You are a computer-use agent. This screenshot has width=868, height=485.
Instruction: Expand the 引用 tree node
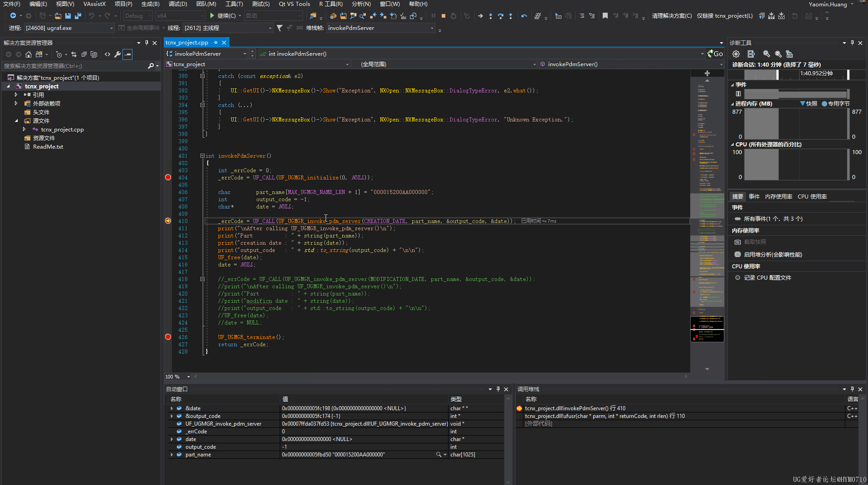16,95
